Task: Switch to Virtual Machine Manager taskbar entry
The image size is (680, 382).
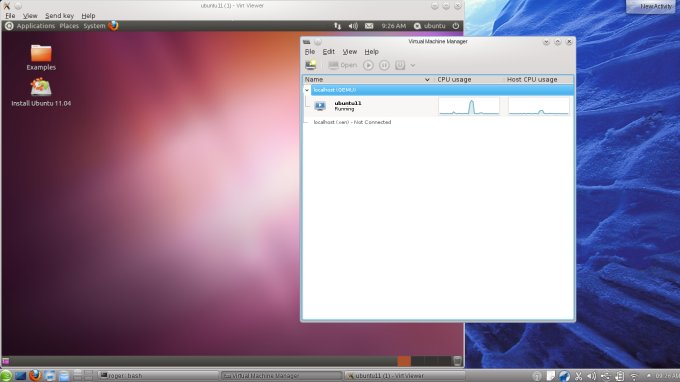Action: click(x=281, y=375)
